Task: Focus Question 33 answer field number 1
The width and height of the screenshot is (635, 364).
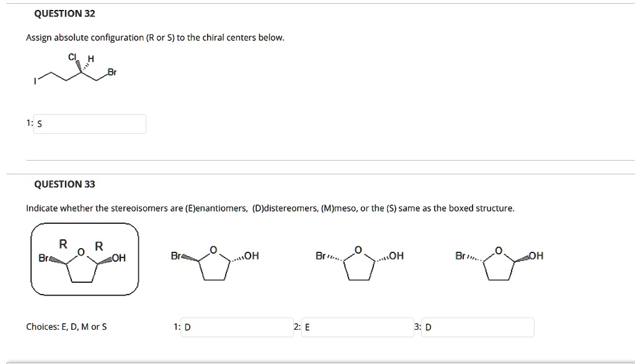Action: 237,327
